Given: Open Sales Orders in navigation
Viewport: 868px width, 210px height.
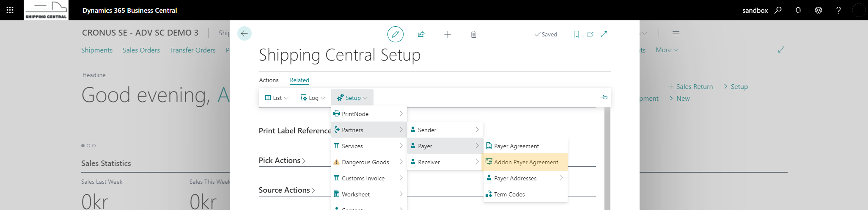Looking at the screenshot, I should click(141, 50).
